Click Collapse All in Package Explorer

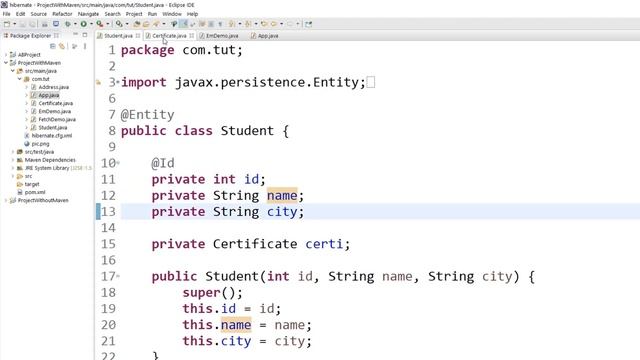(53, 46)
